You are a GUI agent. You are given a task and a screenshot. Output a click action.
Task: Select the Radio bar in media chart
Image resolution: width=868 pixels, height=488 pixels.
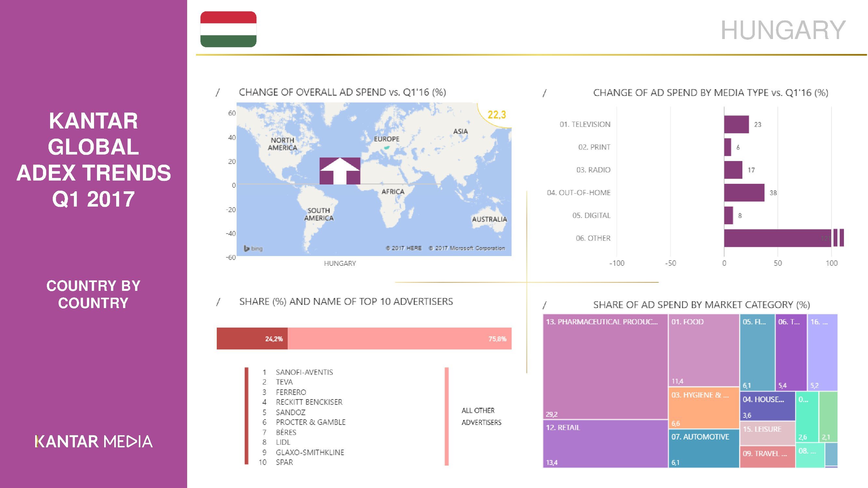[x=733, y=170]
